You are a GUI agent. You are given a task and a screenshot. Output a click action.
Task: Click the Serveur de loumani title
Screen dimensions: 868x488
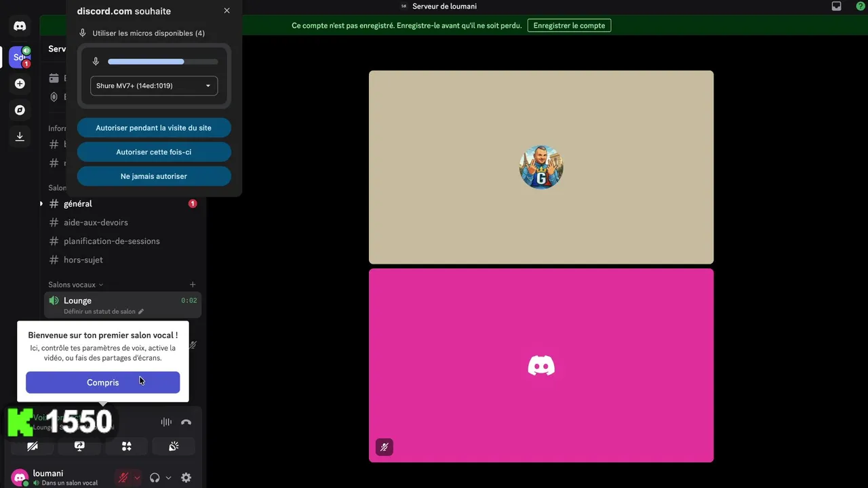[444, 6]
